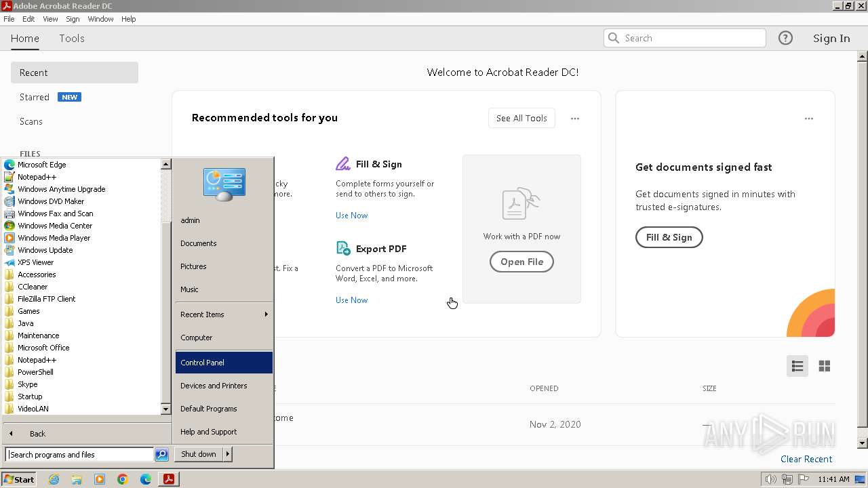The width and height of the screenshot is (868, 488).
Task: Click the Fill & Sign pill button
Action: click(x=669, y=237)
